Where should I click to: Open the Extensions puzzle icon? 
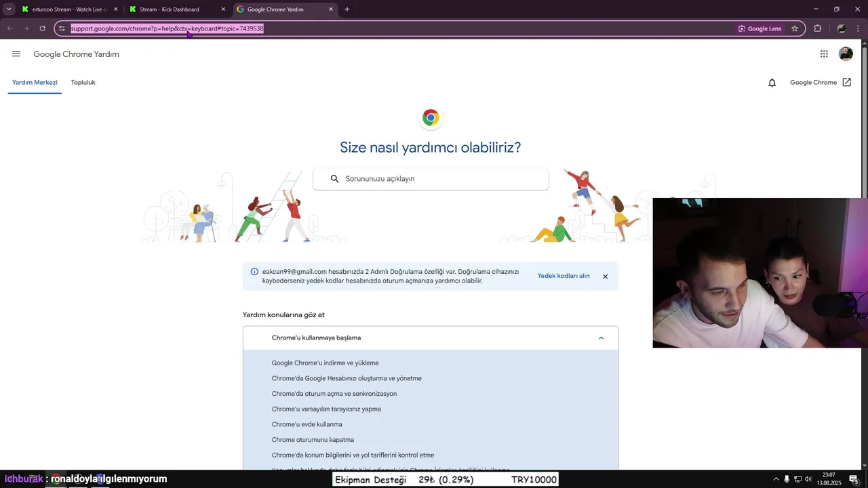tap(817, 28)
